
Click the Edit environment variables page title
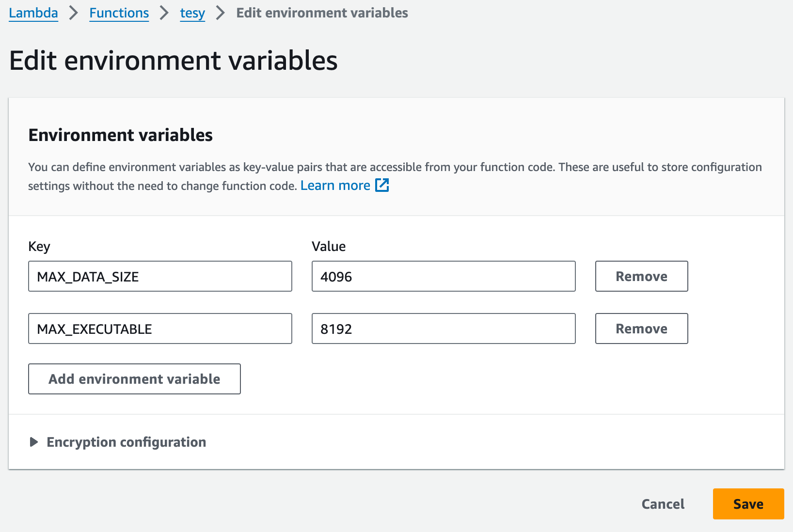tap(173, 61)
